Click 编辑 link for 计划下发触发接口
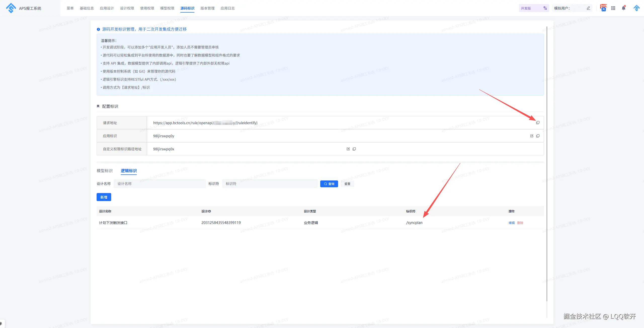Screen dimensions: 644x328 511,223
